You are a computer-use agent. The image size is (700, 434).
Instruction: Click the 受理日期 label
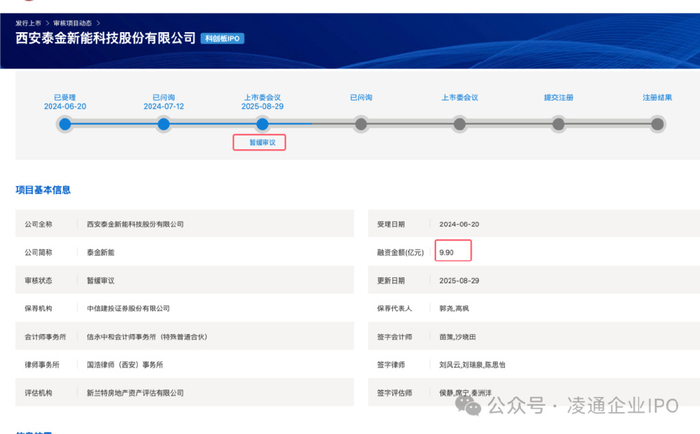pos(391,224)
